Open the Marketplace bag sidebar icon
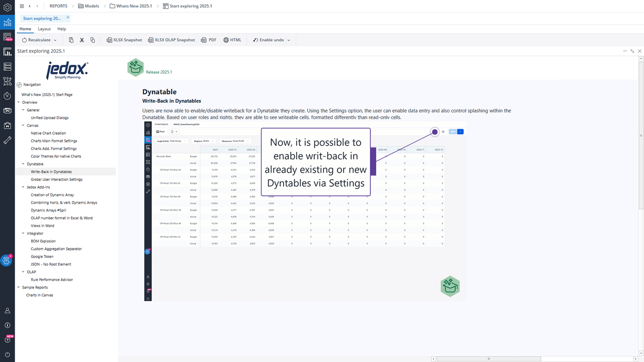 click(7, 125)
